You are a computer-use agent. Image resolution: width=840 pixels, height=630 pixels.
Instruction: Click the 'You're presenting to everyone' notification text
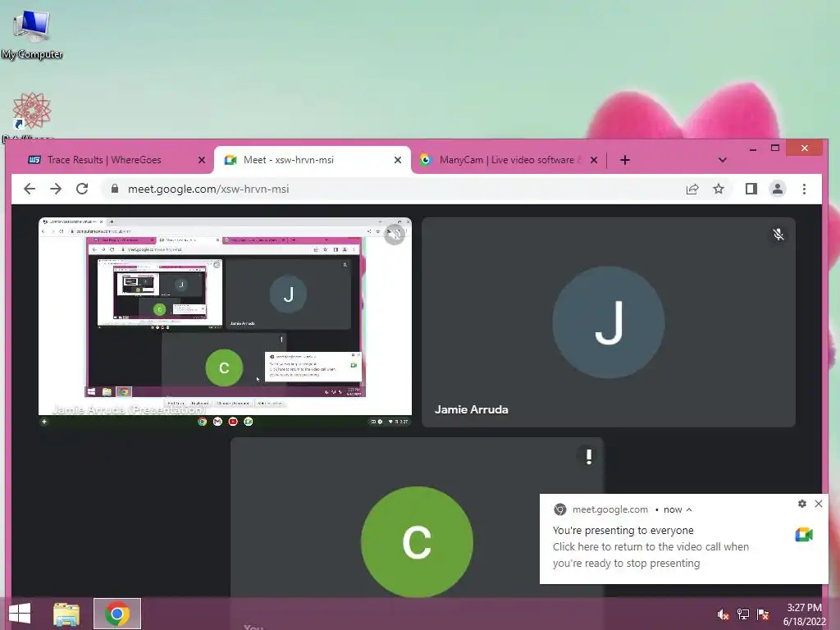tap(623, 530)
